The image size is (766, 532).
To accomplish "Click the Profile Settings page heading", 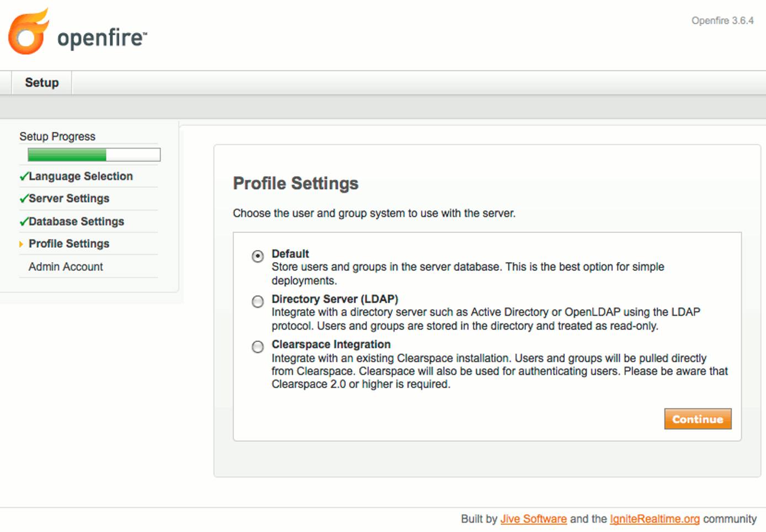I will pos(296,183).
